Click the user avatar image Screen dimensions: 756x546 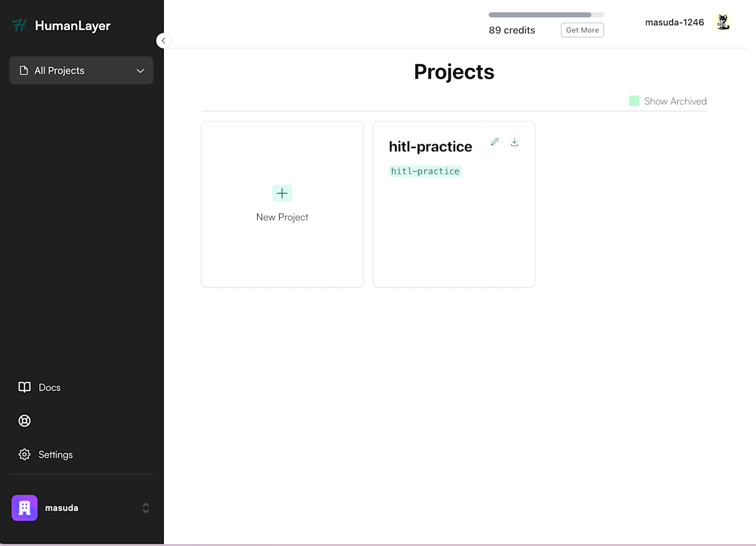(x=723, y=23)
